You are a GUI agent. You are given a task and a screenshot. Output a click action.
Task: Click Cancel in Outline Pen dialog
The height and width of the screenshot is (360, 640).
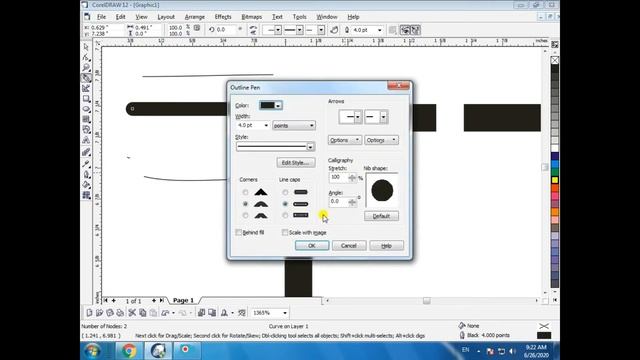pyautogui.click(x=349, y=246)
